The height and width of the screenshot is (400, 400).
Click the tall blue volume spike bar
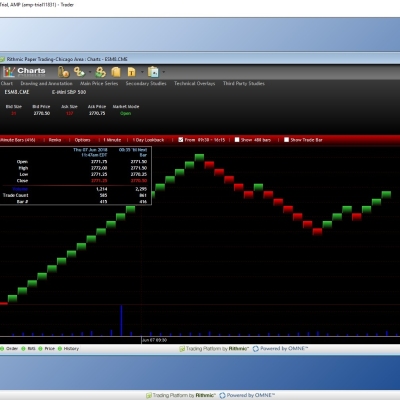[121, 320]
